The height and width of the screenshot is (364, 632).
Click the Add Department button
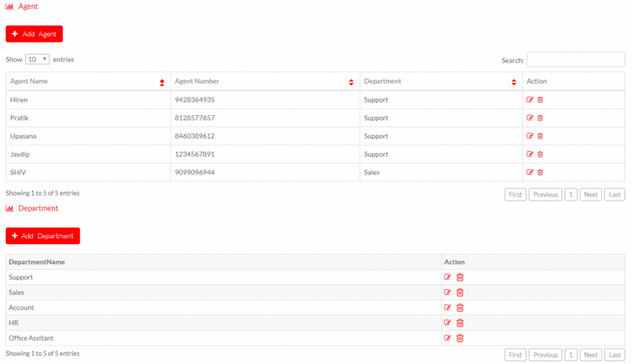click(43, 236)
